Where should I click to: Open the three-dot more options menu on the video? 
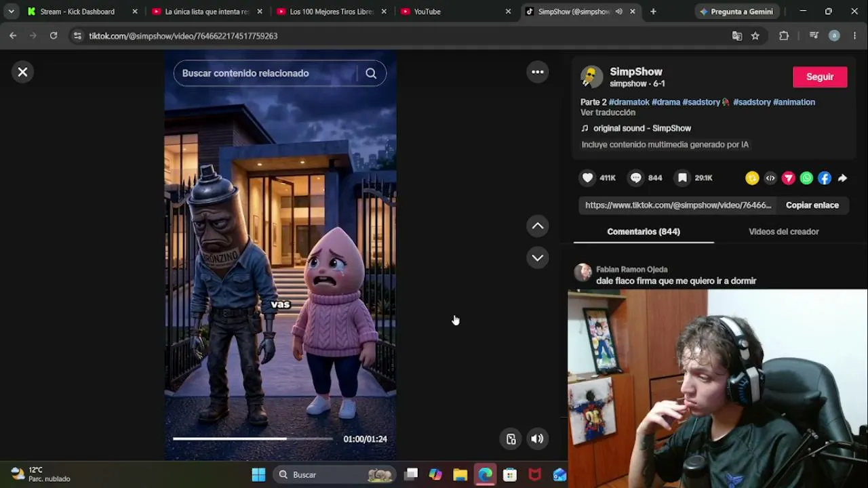[x=538, y=72]
